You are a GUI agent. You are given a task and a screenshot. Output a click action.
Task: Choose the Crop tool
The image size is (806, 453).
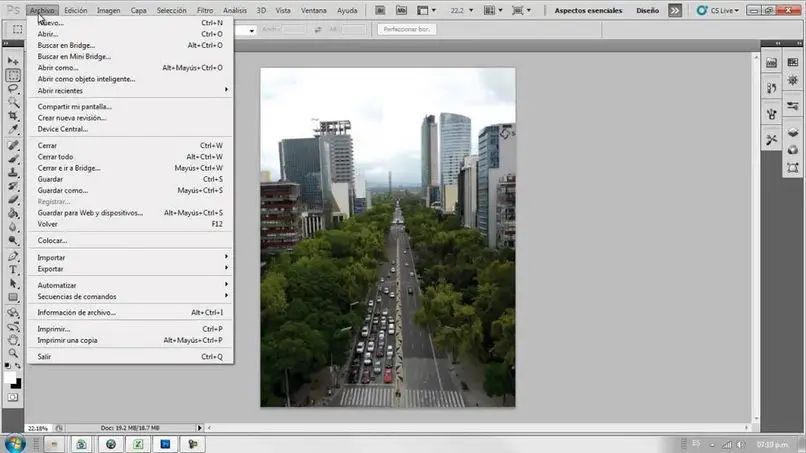point(14,116)
